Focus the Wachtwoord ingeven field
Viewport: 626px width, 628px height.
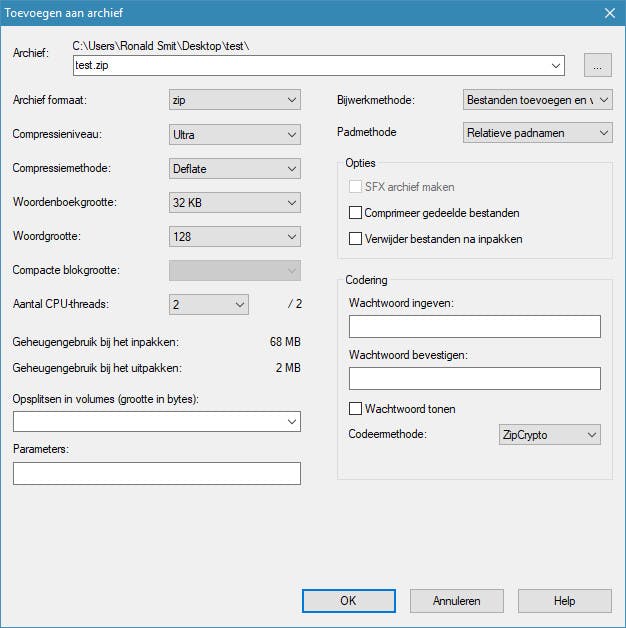coord(474,327)
